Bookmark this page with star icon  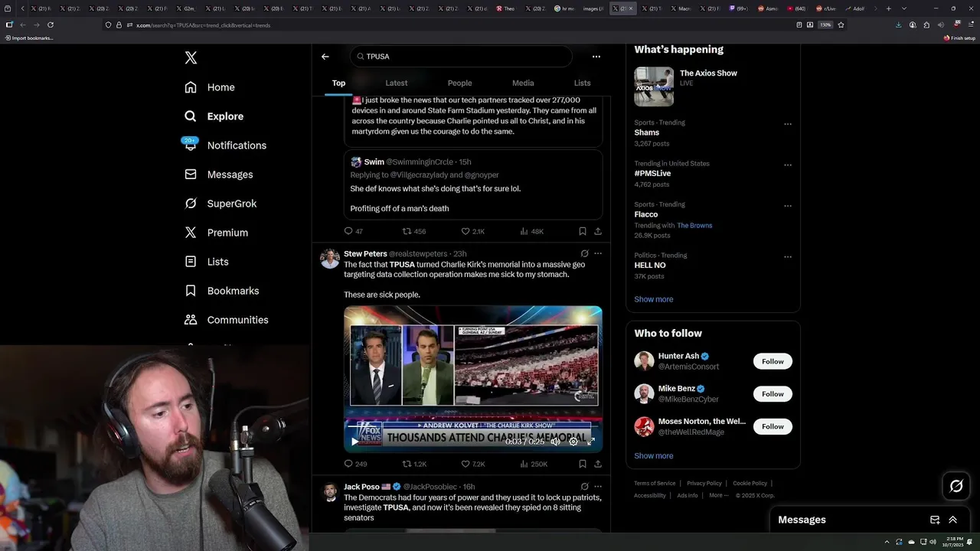841,24
